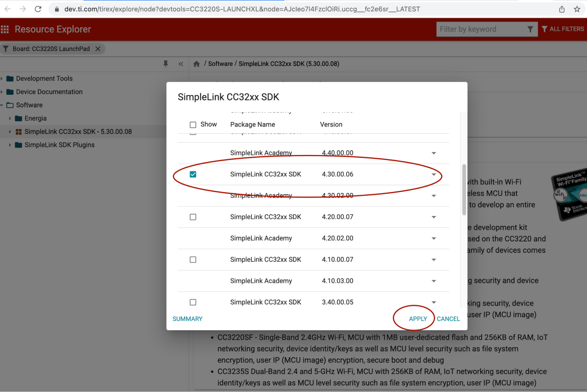This screenshot has width=587, height=392.
Task: Expand the Development Tools tree folder
Action: click(2, 79)
